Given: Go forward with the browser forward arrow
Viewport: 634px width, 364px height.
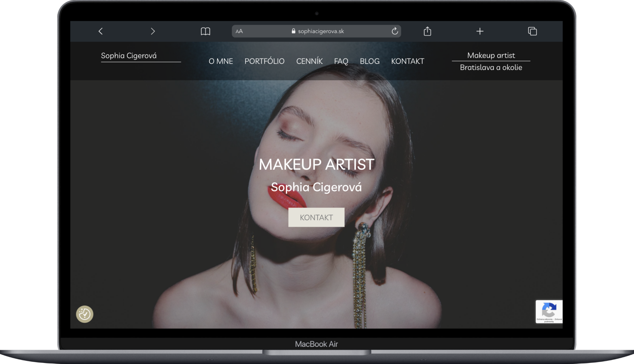Looking at the screenshot, I should coord(153,31).
